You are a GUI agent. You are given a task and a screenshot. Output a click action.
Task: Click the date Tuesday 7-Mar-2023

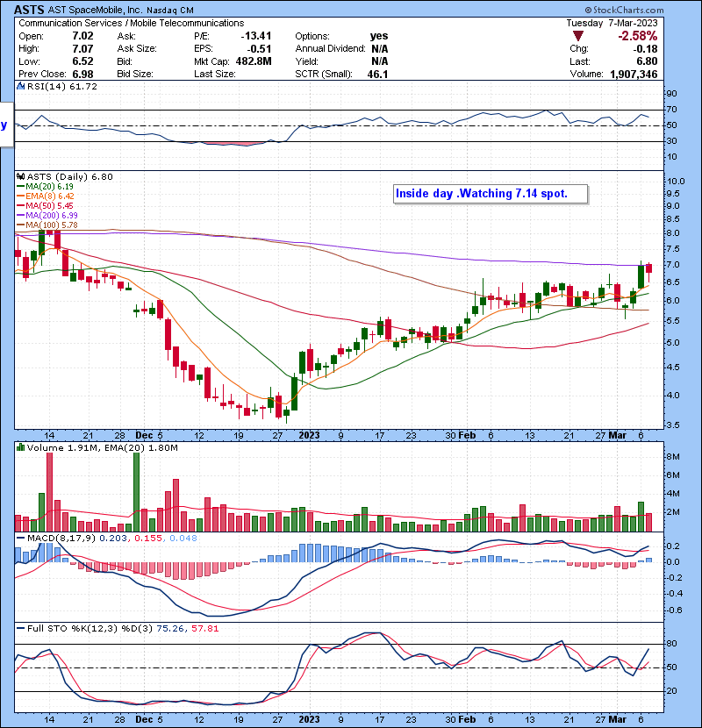(612, 23)
